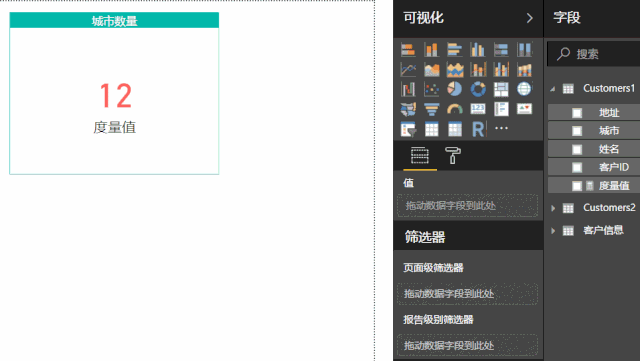The height and width of the screenshot is (361, 640).
Task: Select the slicer visual
Action: click(408, 129)
